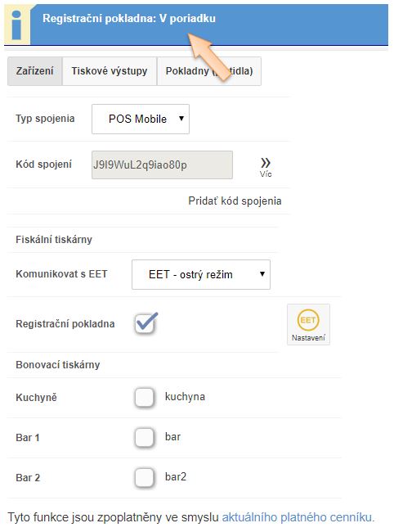
Task: Click the Kód spojení input field
Action: 163,165
